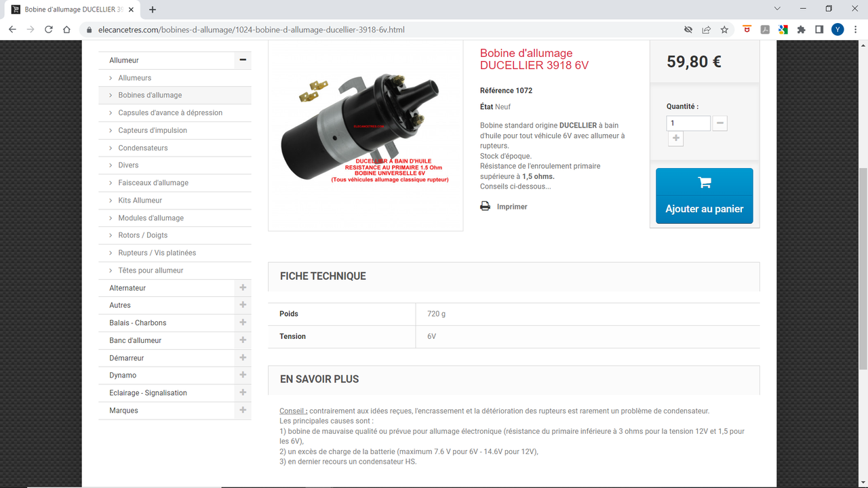
Task: Open the tab search dropdown arrow
Action: [x=778, y=9]
